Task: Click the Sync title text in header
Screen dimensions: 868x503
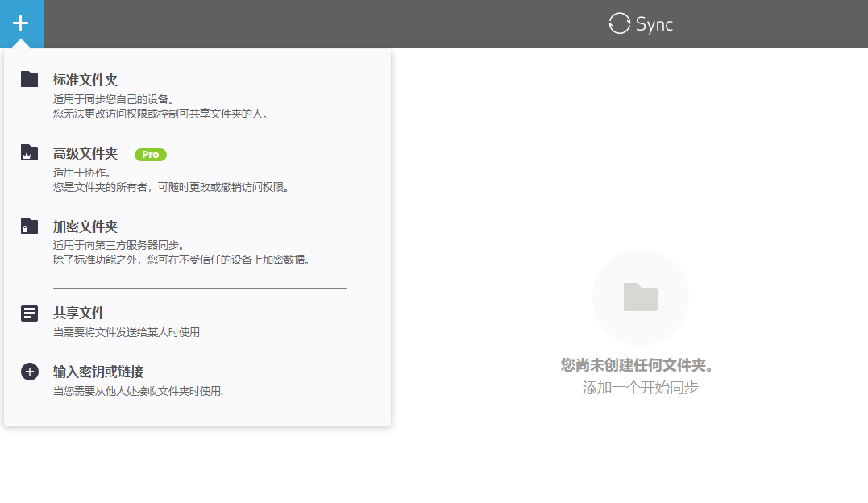Action: point(654,24)
